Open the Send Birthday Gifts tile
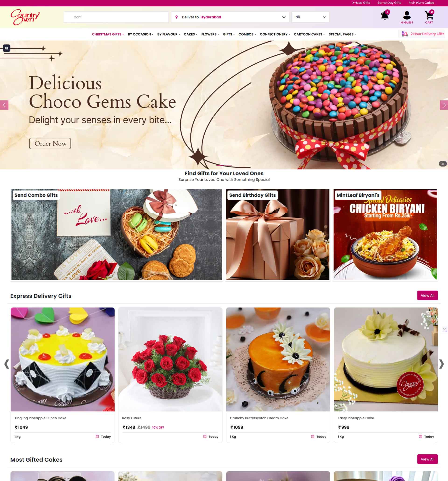Viewport: 448px width, 481px height. (x=278, y=234)
